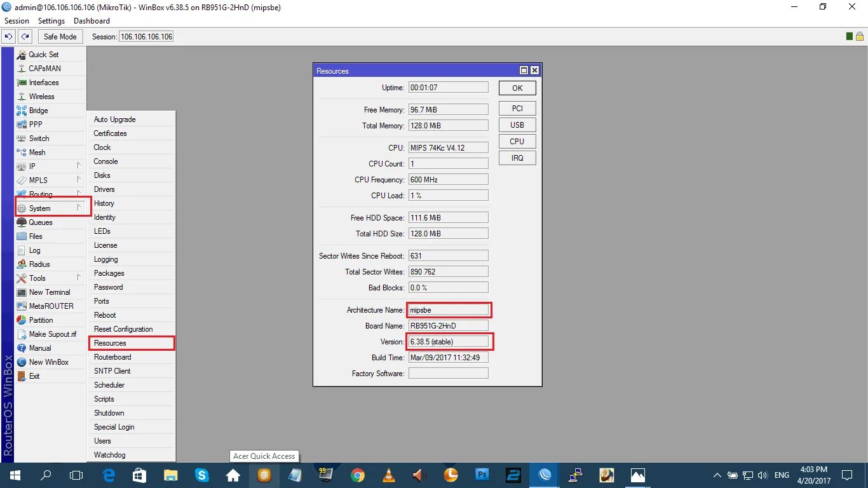The height and width of the screenshot is (488, 868).
Task: Open Skype from the taskbar
Action: coord(202,475)
